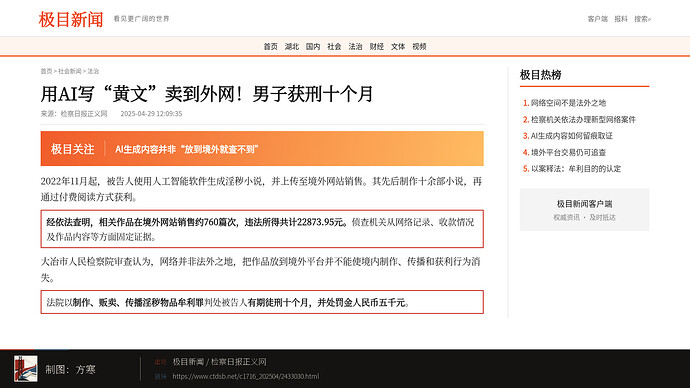Click the 极目新闻 site logo
The image size is (690, 388).
[71, 19]
